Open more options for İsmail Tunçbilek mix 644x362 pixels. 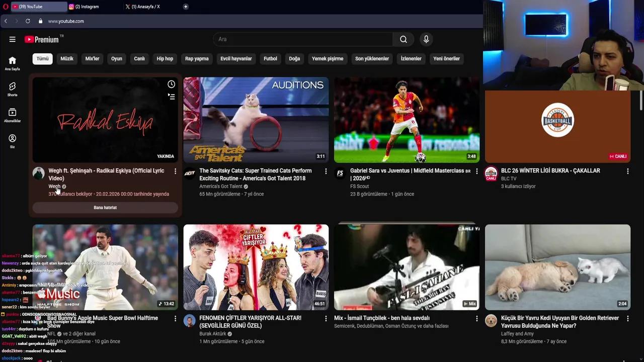point(476,319)
